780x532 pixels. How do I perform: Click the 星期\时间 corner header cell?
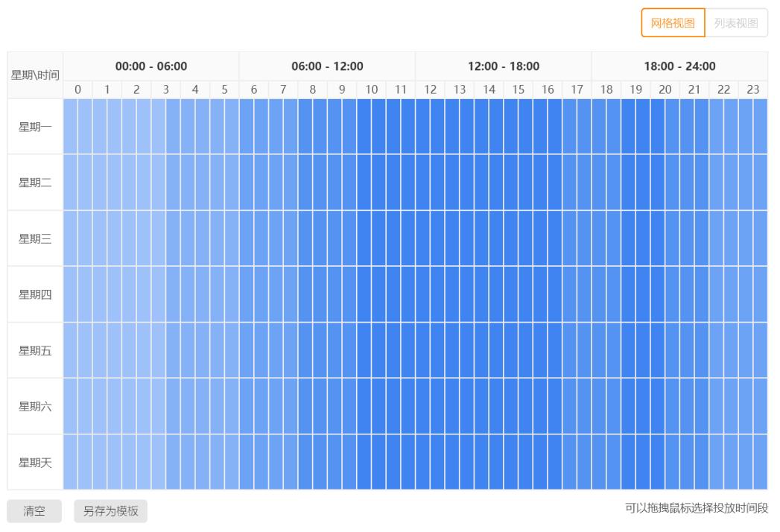click(35, 75)
